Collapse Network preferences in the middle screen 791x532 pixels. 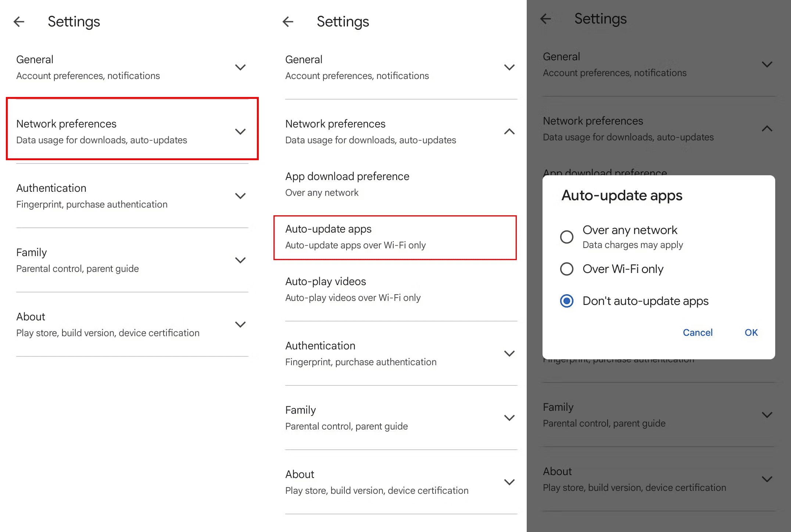[x=509, y=132]
